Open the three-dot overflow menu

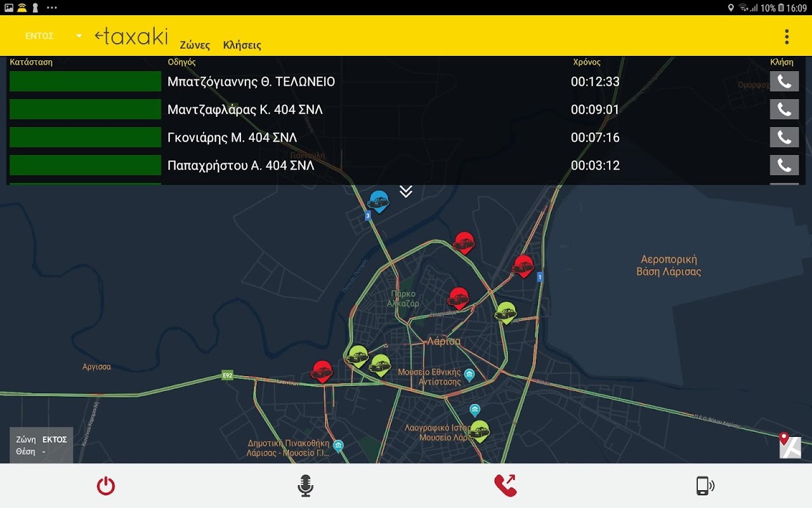[787, 36]
